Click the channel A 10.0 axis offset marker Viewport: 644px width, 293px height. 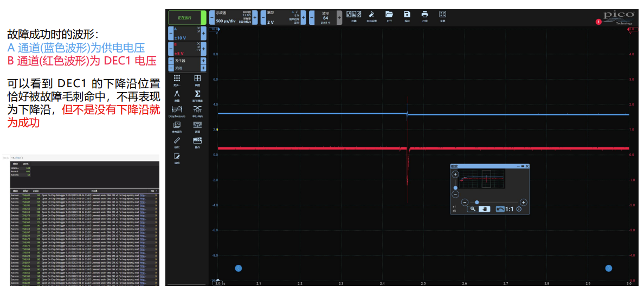(x=215, y=29)
